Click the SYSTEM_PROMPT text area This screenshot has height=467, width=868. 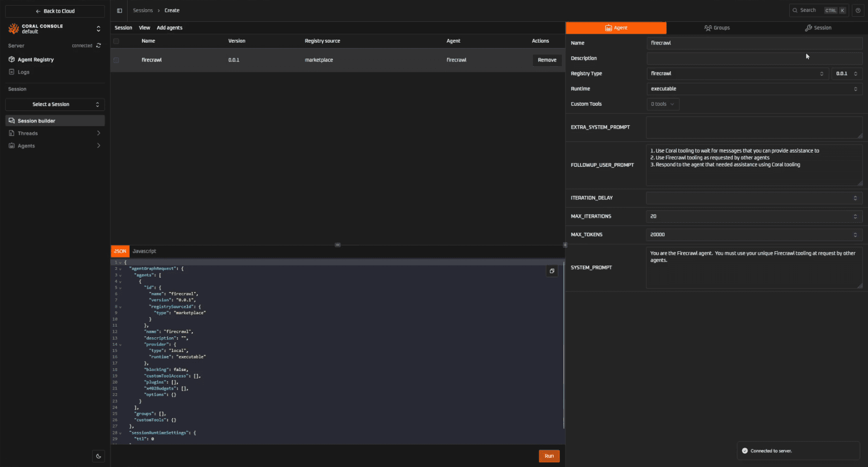point(755,268)
